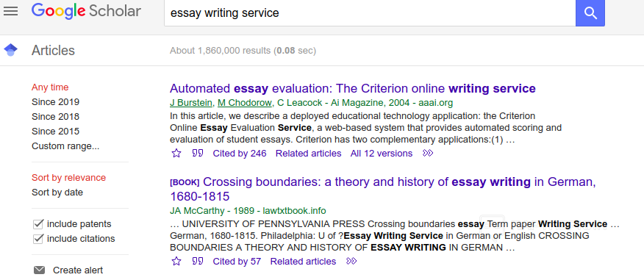Open Related articles for Crossing boundaries
Image resolution: width=644 pixels, height=280 pixels.
[303, 261]
